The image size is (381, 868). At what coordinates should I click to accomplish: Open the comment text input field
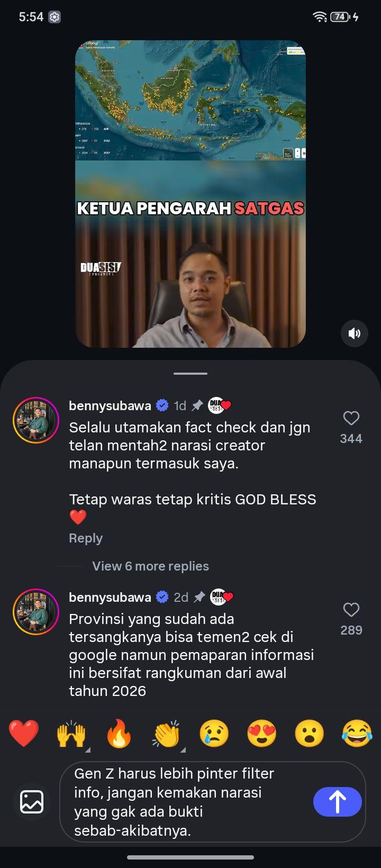coord(190,801)
